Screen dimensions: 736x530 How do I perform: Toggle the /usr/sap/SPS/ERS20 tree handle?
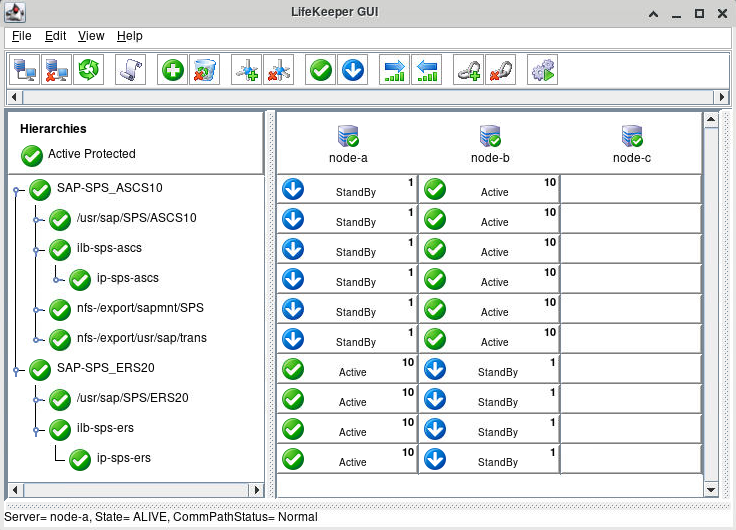(x=36, y=400)
